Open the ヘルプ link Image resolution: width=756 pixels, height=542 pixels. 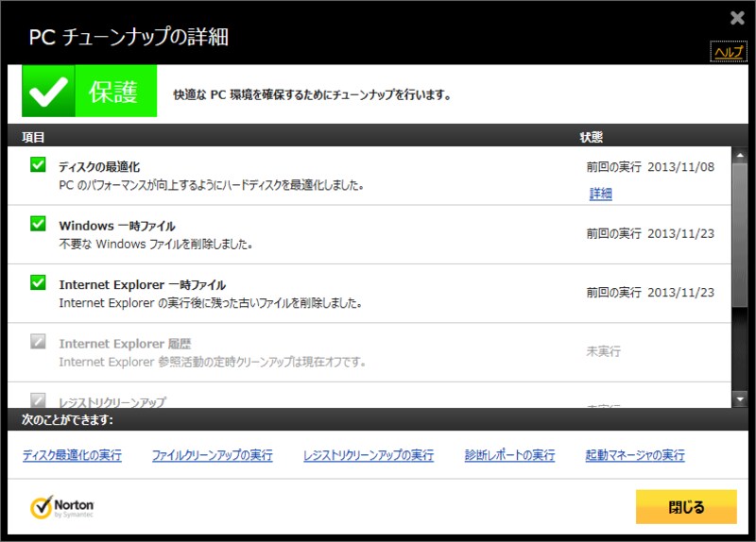click(x=729, y=52)
